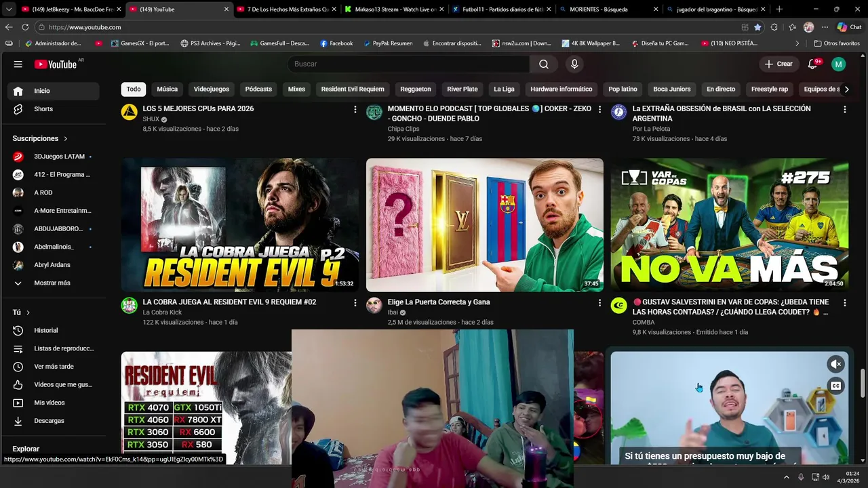Go to Inicio in the sidebar

click(x=54, y=91)
